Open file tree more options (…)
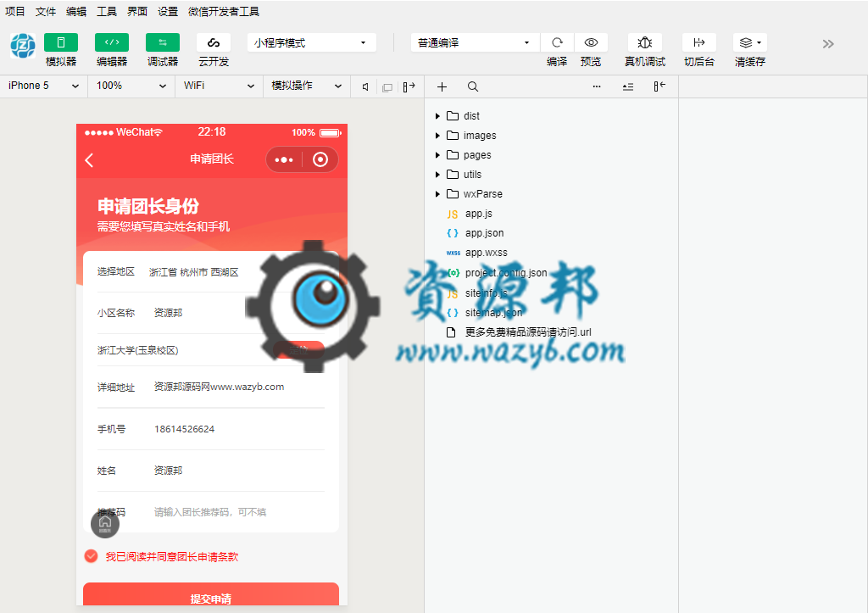Image resolution: width=868 pixels, height=613 pixels. (x=597, y=87)
